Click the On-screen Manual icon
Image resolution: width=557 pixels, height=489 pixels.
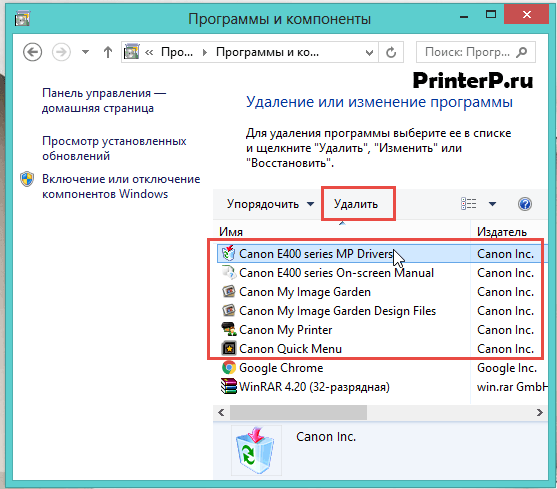[228, 273]
